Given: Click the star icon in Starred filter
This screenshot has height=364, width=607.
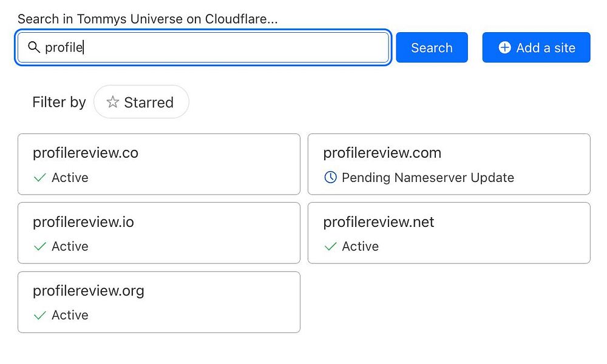Looking at the screenshot, I should tap(112, 102).
